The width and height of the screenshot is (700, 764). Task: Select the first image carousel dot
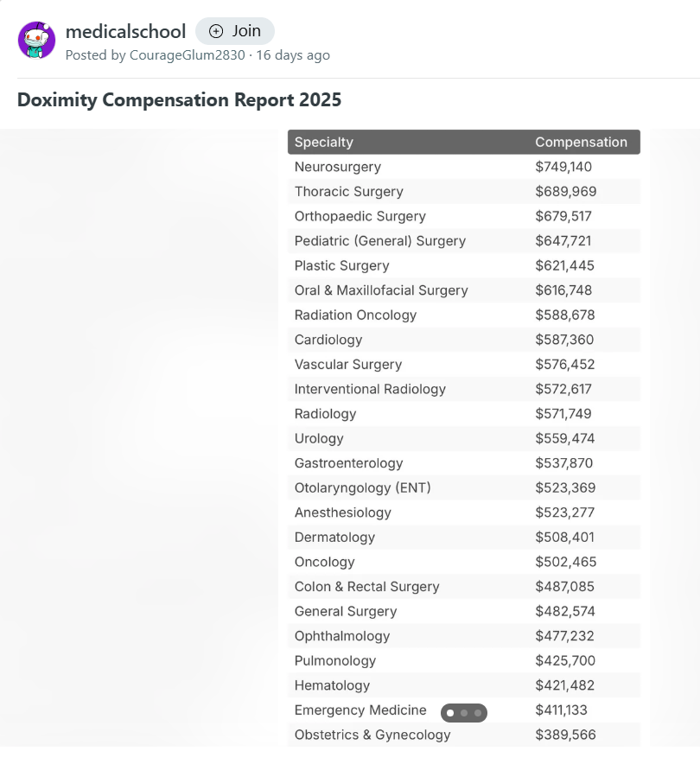(x=450, y=713)
